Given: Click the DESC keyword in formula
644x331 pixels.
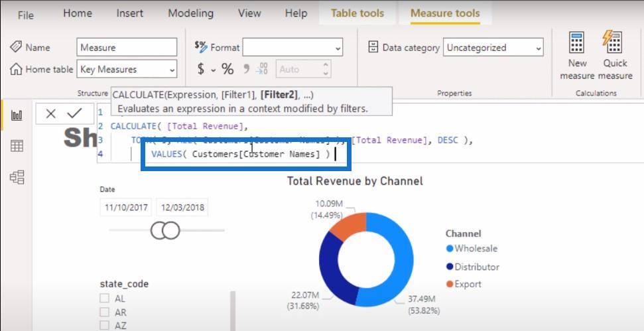Looking at the screenshot, I should (448, 140).
